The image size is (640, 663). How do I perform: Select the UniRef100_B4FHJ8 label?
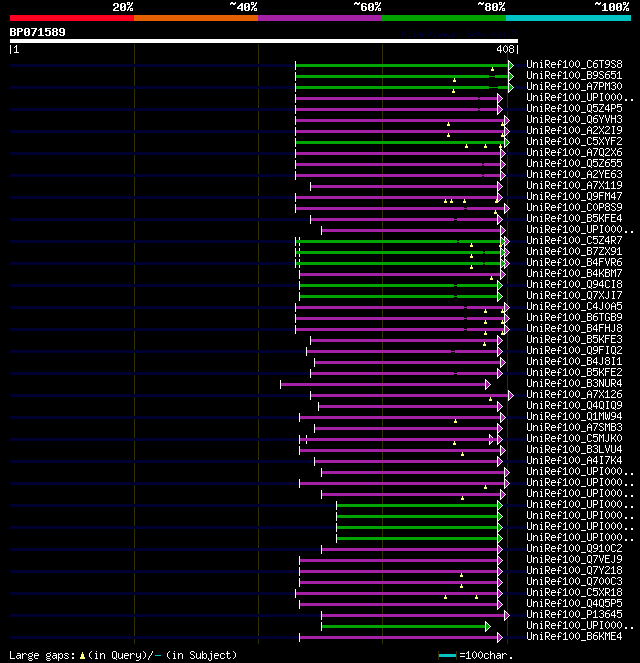pyautogui.click(x=574, y=328)
